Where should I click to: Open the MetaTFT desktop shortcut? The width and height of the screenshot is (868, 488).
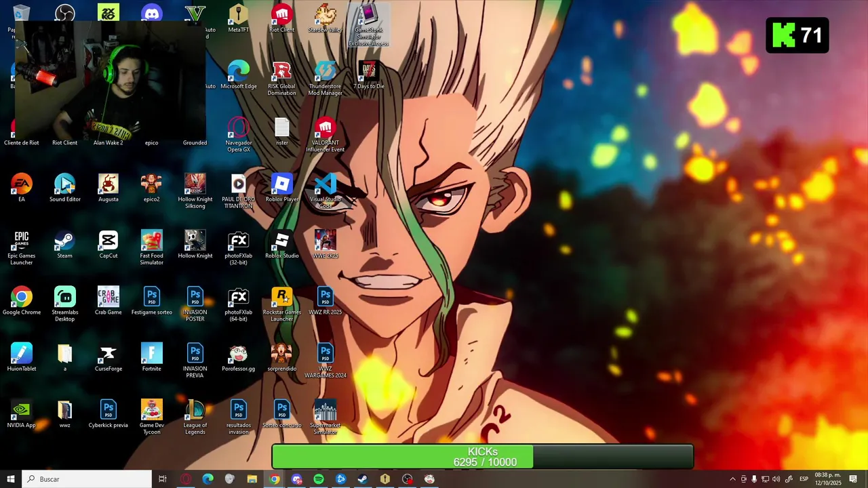coord(239,20)
